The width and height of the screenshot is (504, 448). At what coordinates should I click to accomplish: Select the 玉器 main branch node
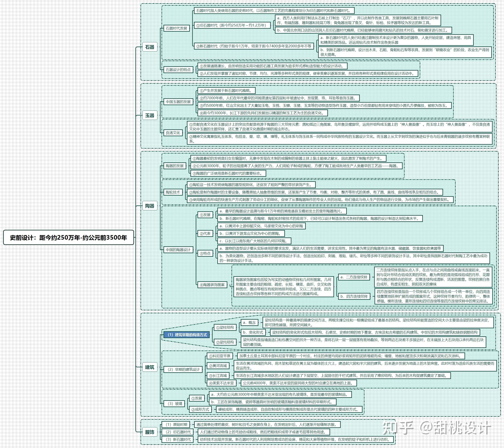click(x=150, y=115)
